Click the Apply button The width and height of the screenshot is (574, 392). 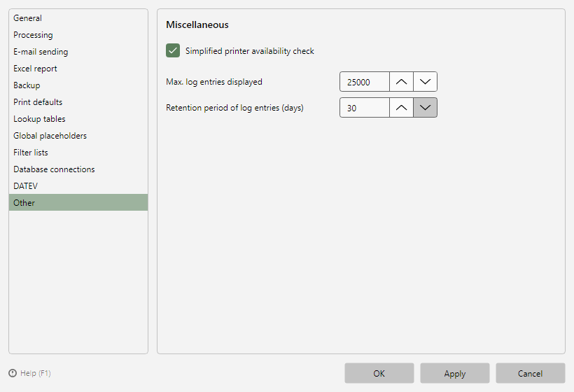455,373
